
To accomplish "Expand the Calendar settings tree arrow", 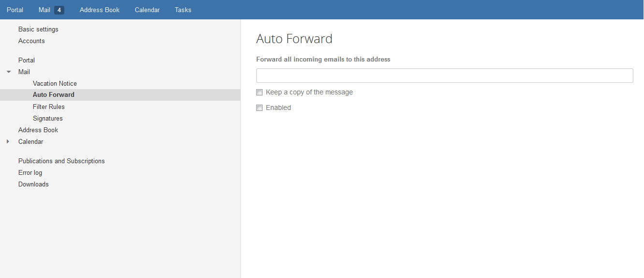I will pyautogui.click(x=8, y=141).
